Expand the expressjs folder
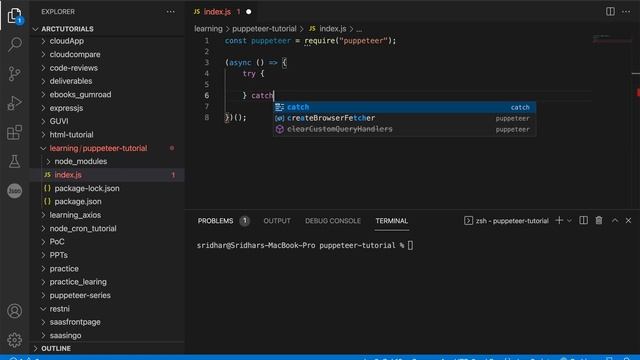Image resolution: width=640 pixels, height=360 pixels. [66, 108]
